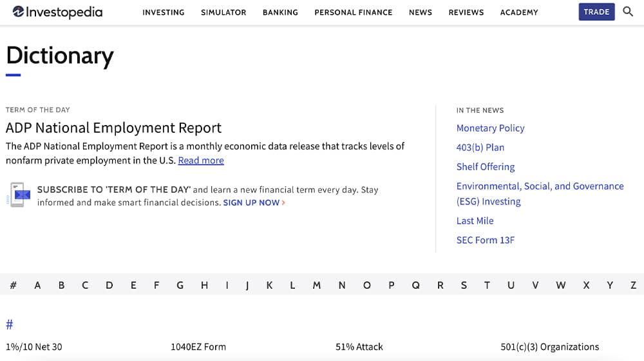The height and width of the screenshot is (361, 644).
Task: Jump to letter O terms
Action: [367, 285]
